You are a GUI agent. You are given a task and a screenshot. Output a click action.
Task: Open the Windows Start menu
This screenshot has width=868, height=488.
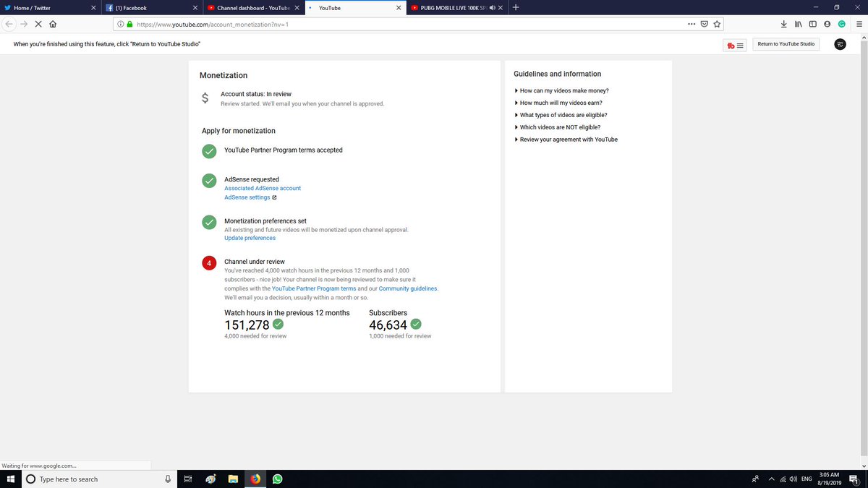click(x=11, y=479)
